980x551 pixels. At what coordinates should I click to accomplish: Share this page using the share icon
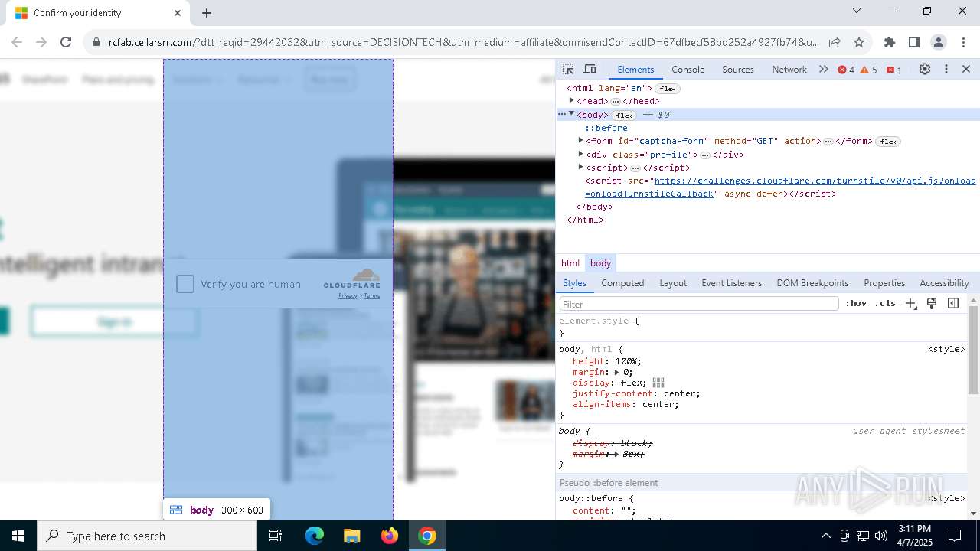click(835, 42)
